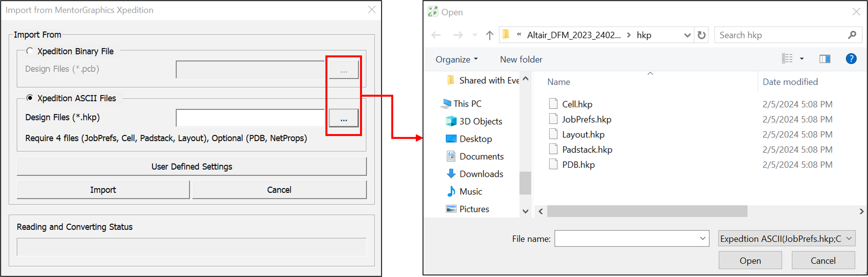Cancel the Open file dialog
Image resolution: width=868 pixels, height=277 pixels.
tap(823, 260)
